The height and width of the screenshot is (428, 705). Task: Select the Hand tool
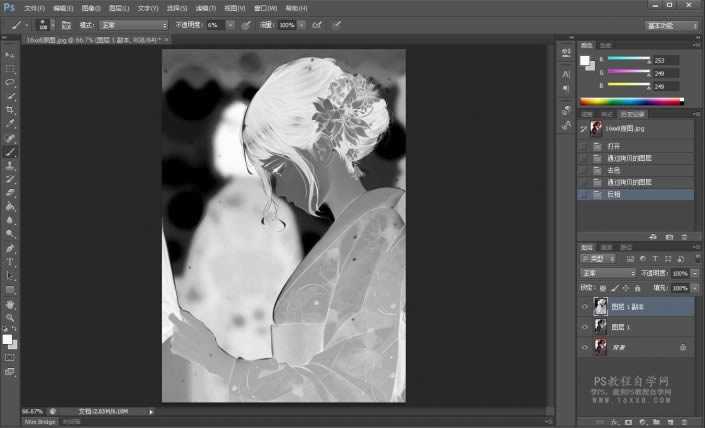pyautogui.click(x=10, y=303)
